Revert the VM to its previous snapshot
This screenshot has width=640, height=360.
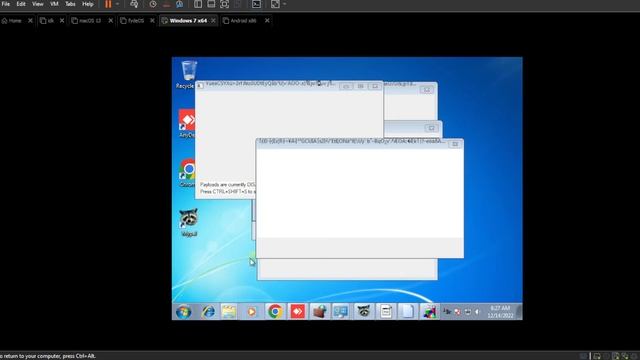166,4
